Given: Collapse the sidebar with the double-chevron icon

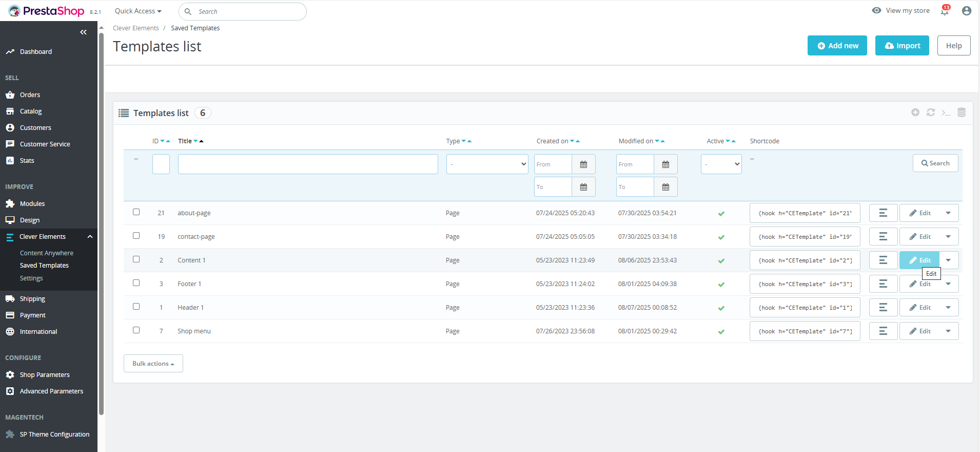Looking at the screenshot, I should coord(83,32).
